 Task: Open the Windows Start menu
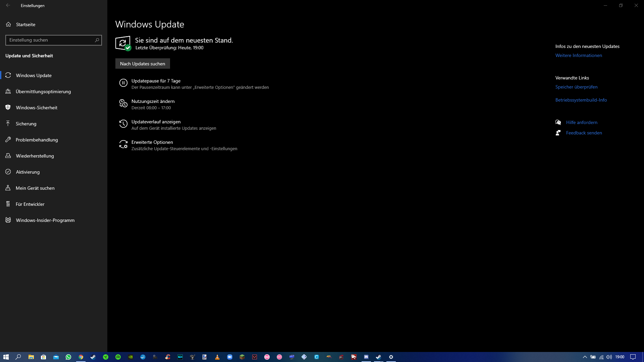pos(6,357)
